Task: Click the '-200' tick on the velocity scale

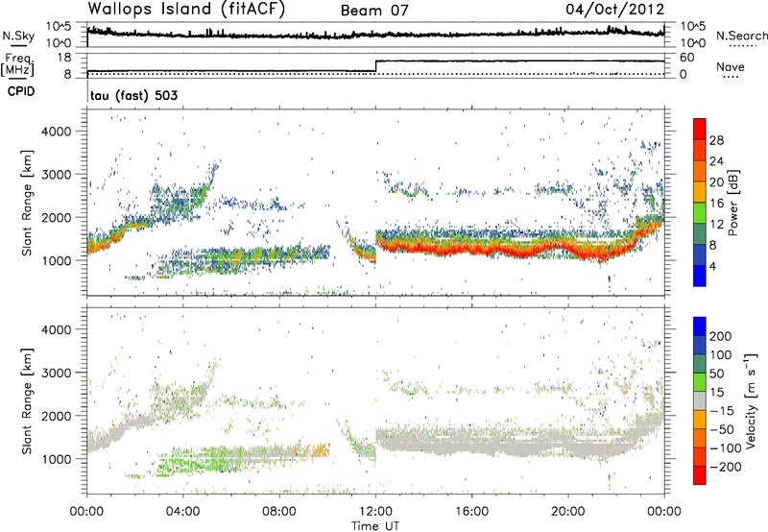Action: (x=725, y=467)
